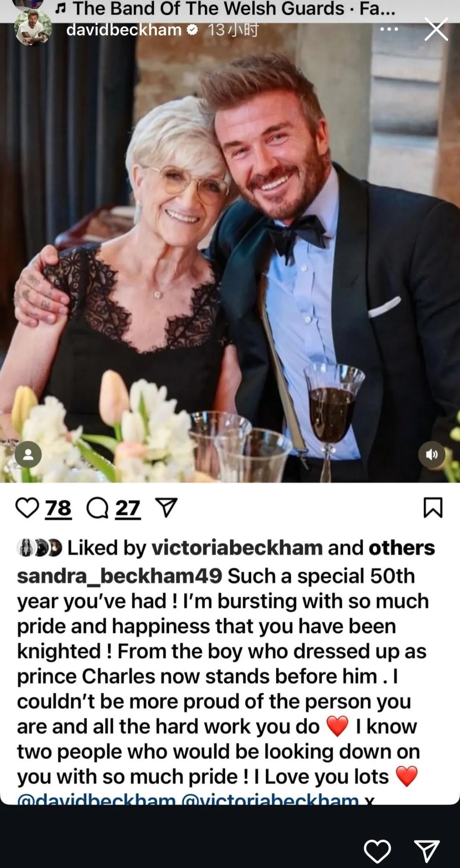Open comments via the speech bubble icon
This screenshot has height=868, width=460.
98,508
